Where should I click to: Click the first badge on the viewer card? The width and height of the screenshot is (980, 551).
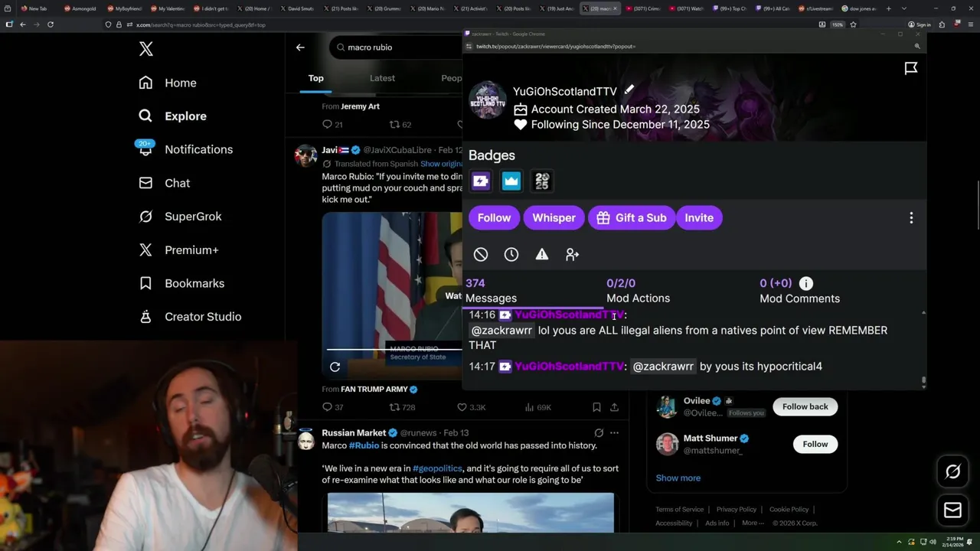click(x=481, y=181)
